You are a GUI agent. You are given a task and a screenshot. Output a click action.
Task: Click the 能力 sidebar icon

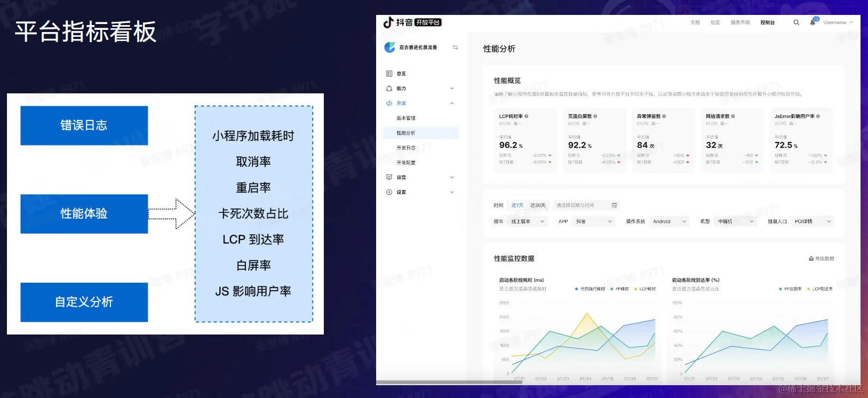pos(389,89)
